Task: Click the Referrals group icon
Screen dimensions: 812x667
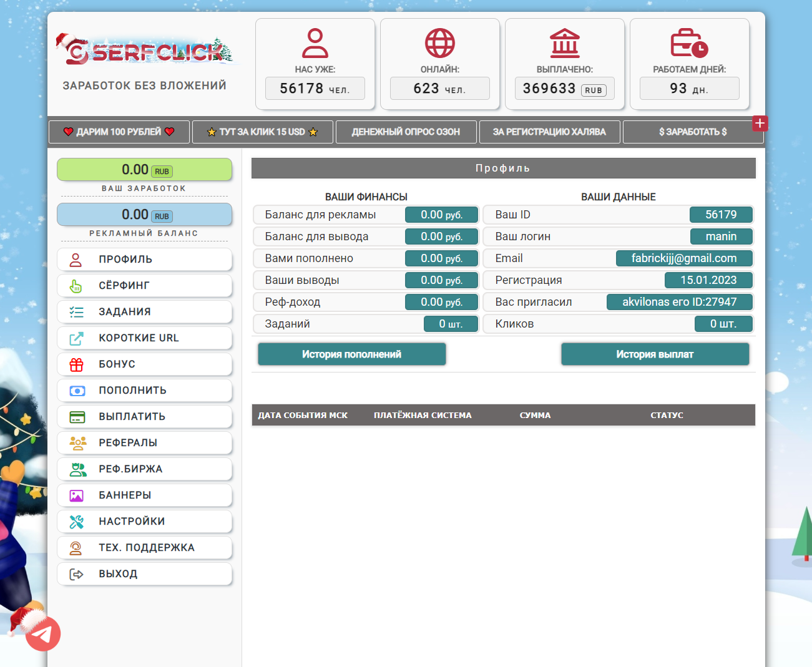Action: 78,443
